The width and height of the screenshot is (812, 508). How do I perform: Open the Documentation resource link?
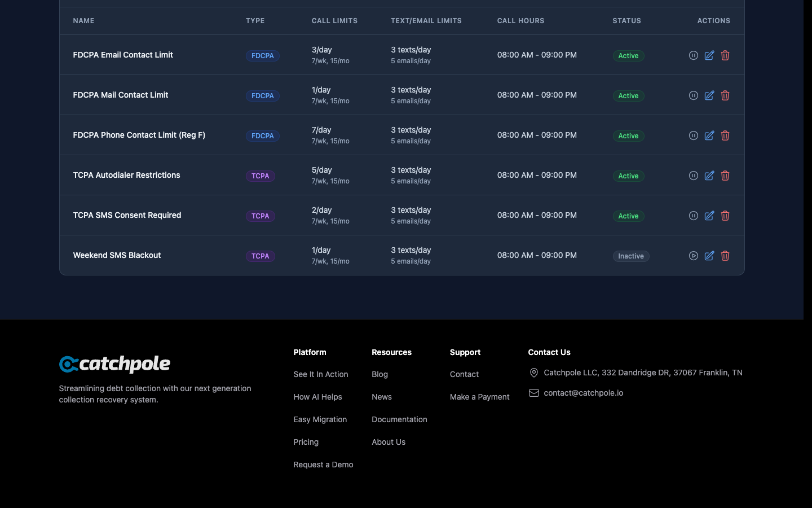[x=399, y=419]
